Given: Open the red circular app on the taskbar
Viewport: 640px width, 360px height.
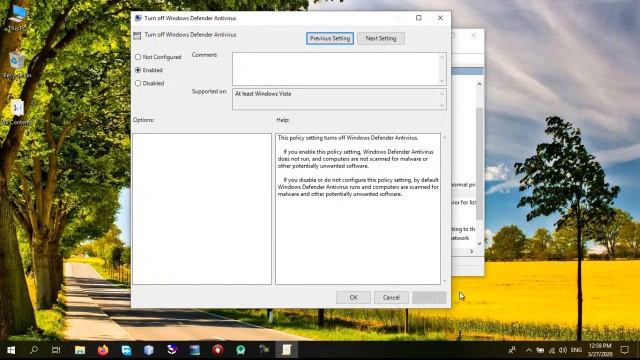Looking at the screenshot, I should (x=218, y=350).
